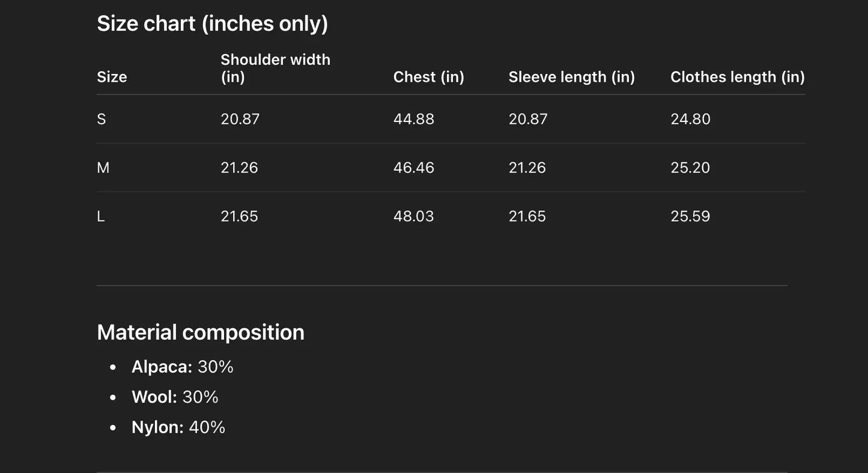Select the size L shoulder width 21.65
The image size is (868, 473).
pos(239,216)
